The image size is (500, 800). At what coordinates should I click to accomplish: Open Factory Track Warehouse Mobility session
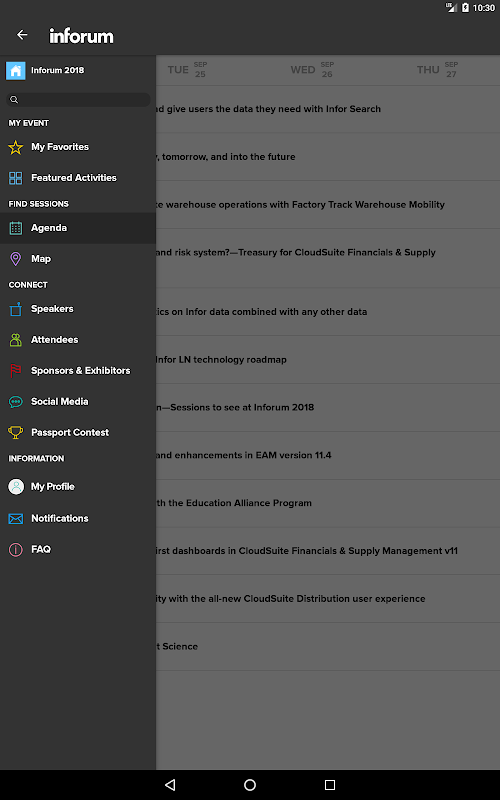pos(328,205)
